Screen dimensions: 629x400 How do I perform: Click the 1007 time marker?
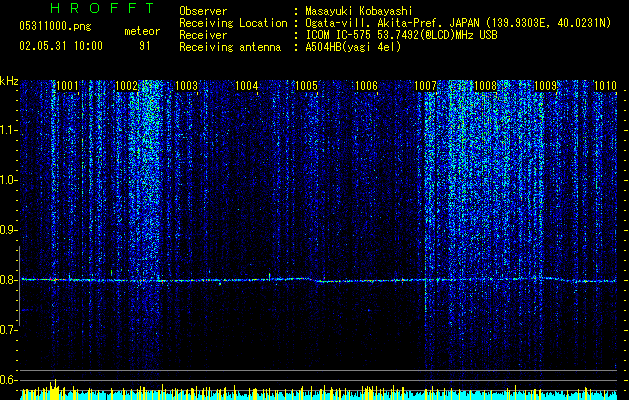pos(425,86)
